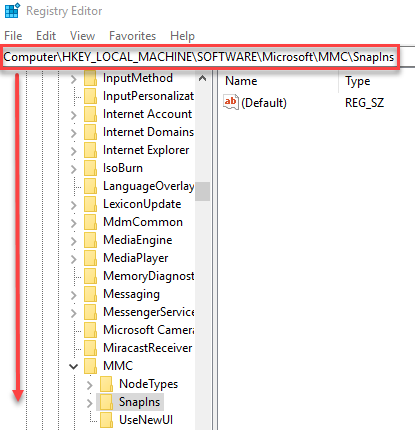415x430 pixels.
Task: Expand the NodeTypes subkey
Action: [x=90, y=385]
